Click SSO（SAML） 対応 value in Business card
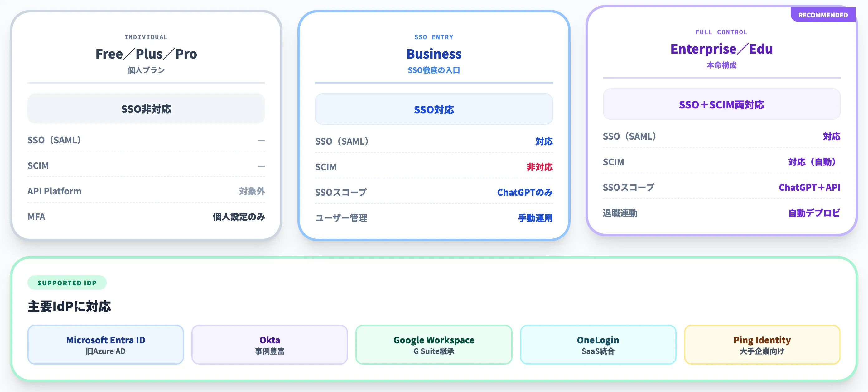 (x=544, y=141)
